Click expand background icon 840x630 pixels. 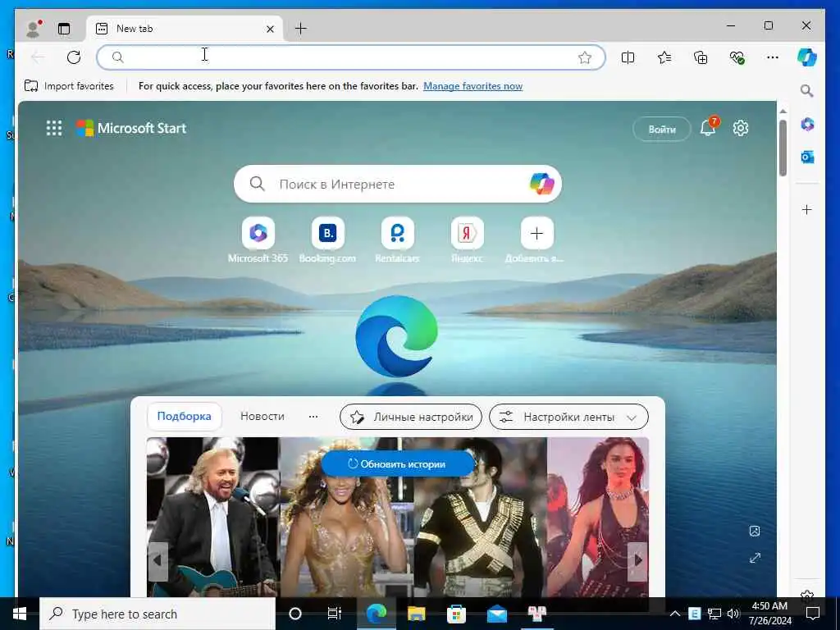[x=755, y=558]
